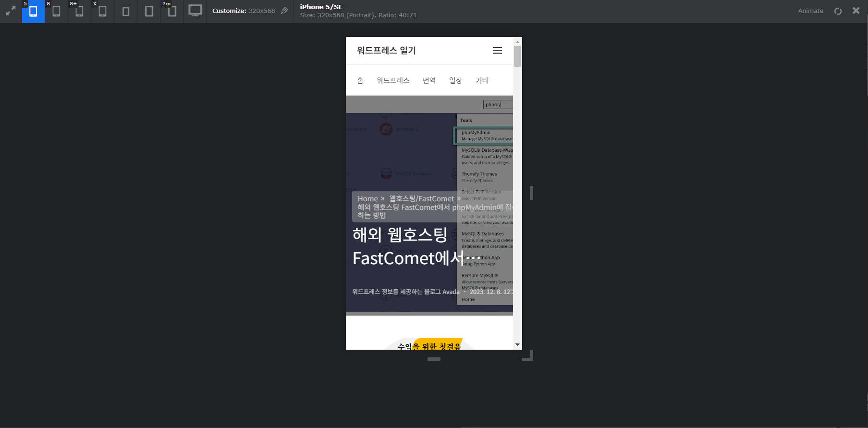Select the Pro tablet device preset

click(x=172, y=11)
